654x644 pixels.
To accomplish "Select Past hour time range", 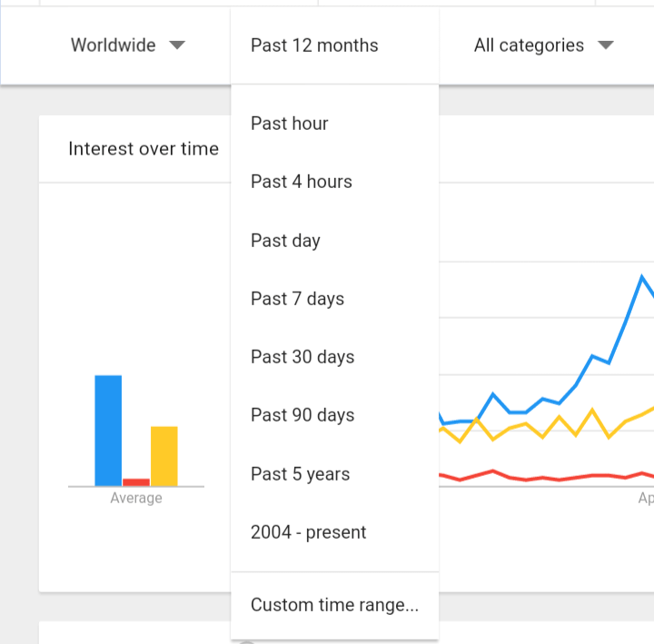I will click(x=290, y=124).
